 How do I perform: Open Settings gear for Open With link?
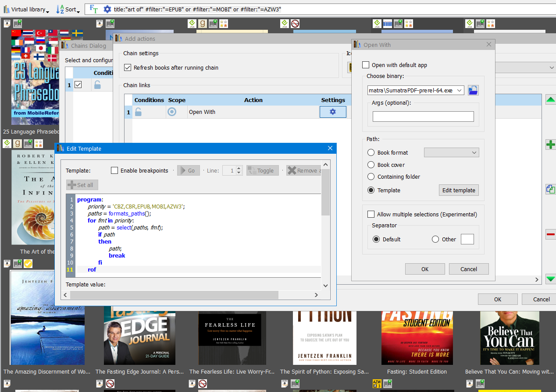click(333, 112)
